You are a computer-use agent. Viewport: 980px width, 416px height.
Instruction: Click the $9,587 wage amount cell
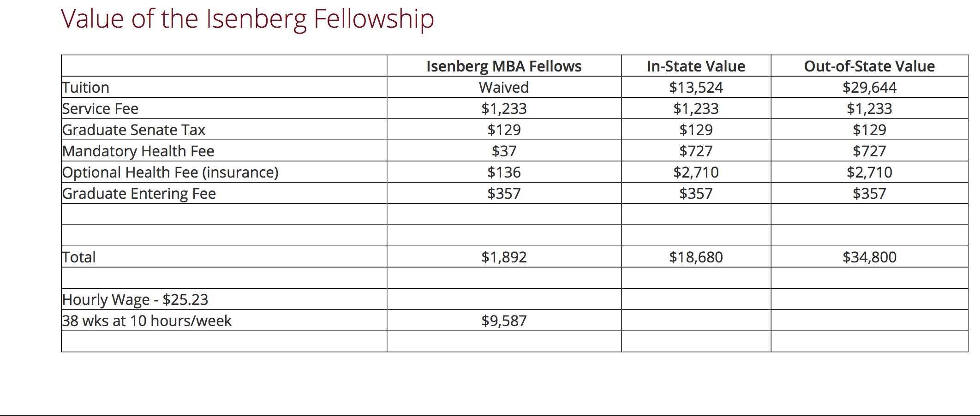[504, 321]
